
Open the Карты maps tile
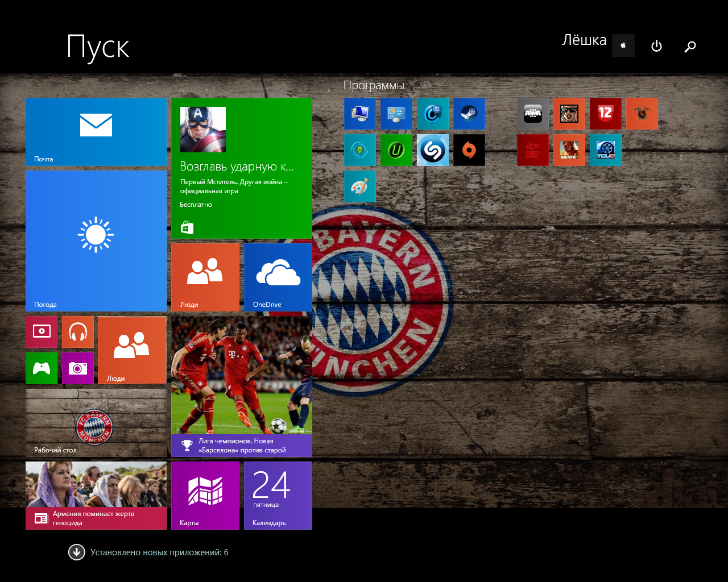coord(205,496)
